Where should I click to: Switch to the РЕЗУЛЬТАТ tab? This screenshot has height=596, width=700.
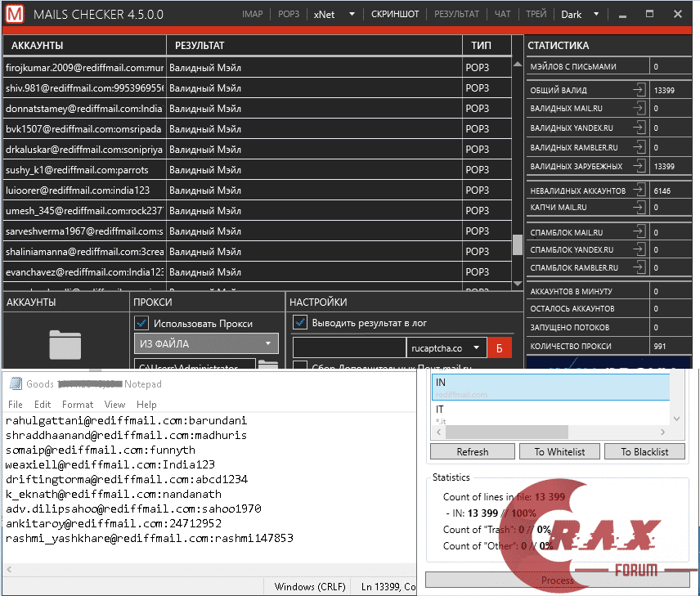point(456,15)
